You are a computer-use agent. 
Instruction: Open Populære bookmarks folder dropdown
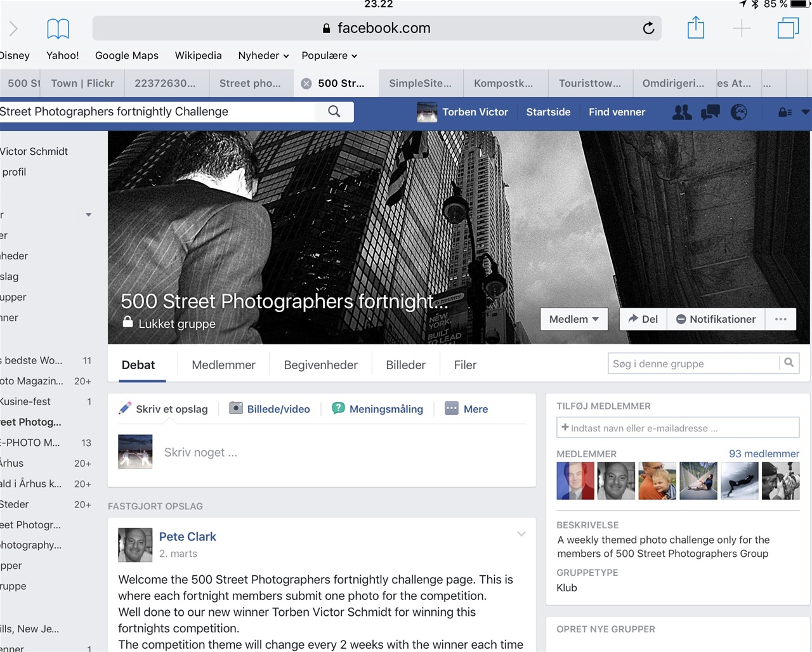pyautogui.click(x=329, y=56)
